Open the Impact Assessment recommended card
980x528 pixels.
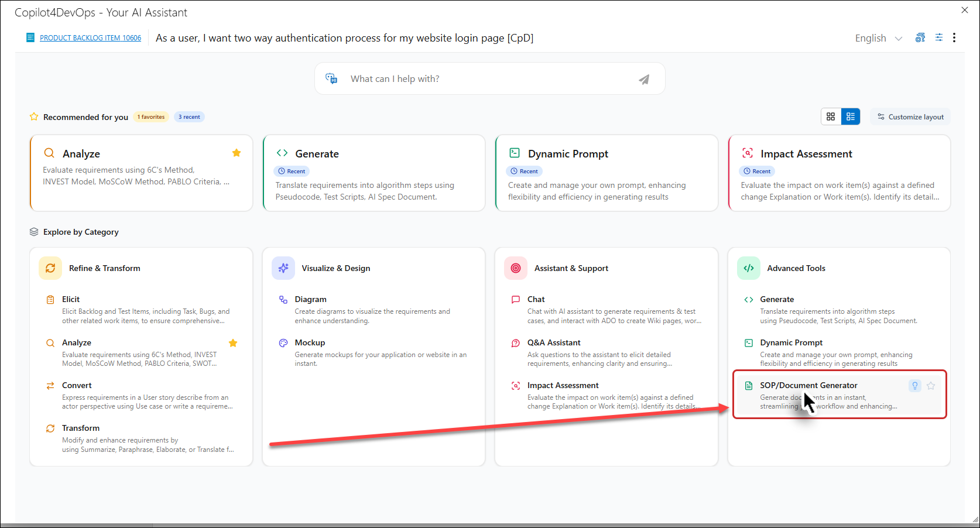[x=839, y=173]
